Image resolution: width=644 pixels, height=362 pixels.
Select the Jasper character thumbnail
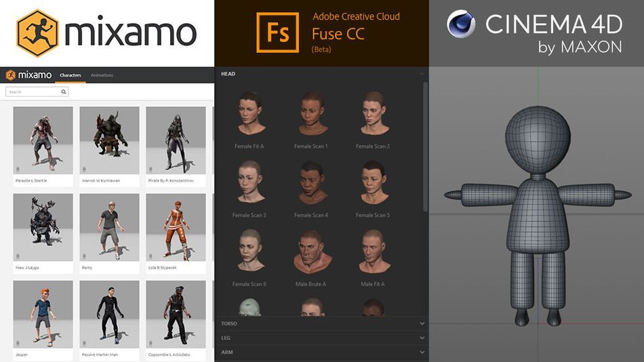[43, 315]
